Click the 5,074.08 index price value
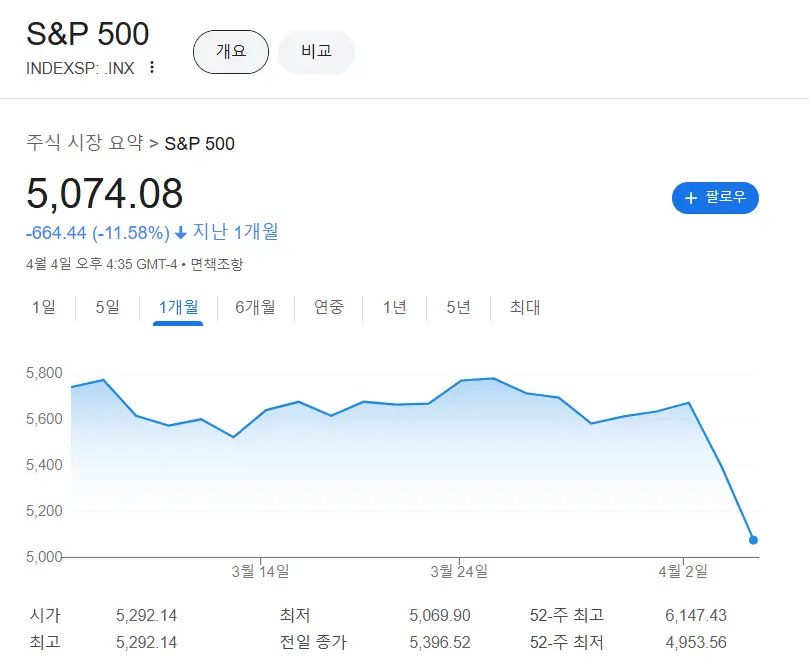Image resolution: width=809 pixels, height=671 pixels. (105, 194)
